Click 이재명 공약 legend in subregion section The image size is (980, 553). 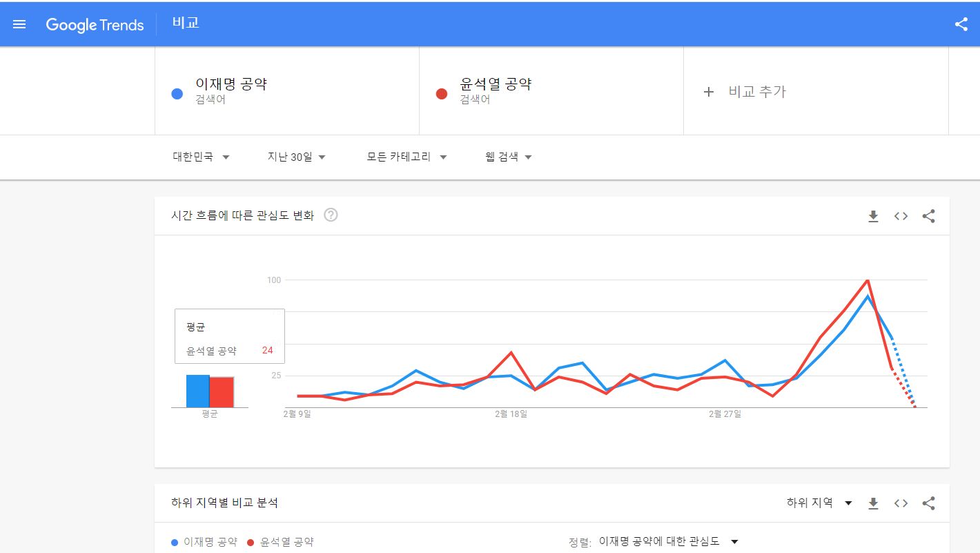pyautogui.click(x=204, y=543)
